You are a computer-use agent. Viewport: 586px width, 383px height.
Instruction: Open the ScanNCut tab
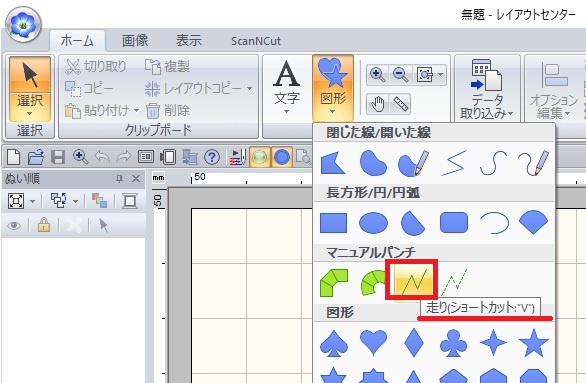pos(256,41)
